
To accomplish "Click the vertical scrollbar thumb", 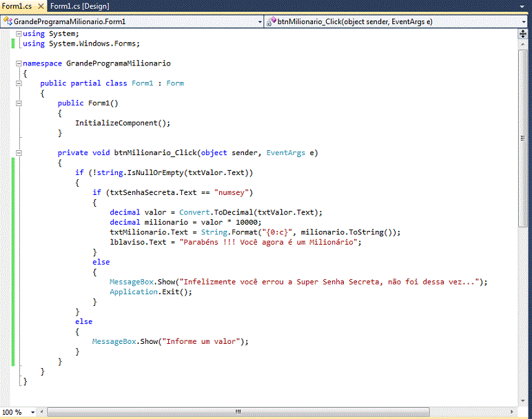I will coord(523,139).
